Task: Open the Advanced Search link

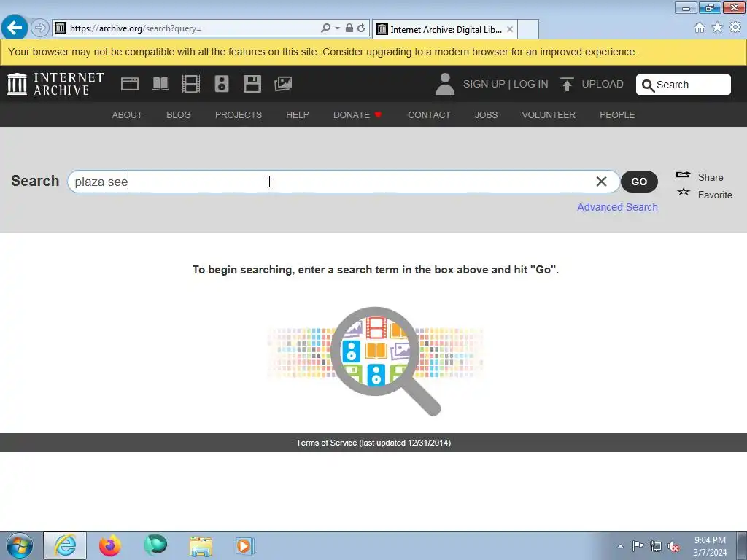Action: click(x=617, y=207)
